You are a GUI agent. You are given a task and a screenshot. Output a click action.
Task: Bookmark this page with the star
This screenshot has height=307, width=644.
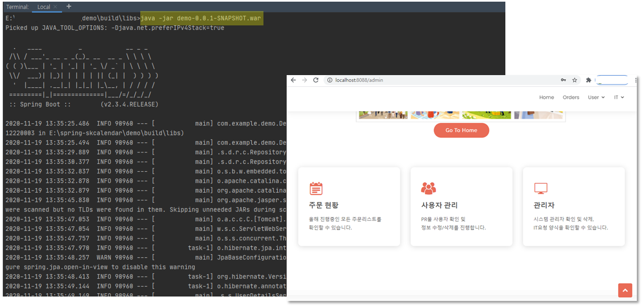pos(574,80)
